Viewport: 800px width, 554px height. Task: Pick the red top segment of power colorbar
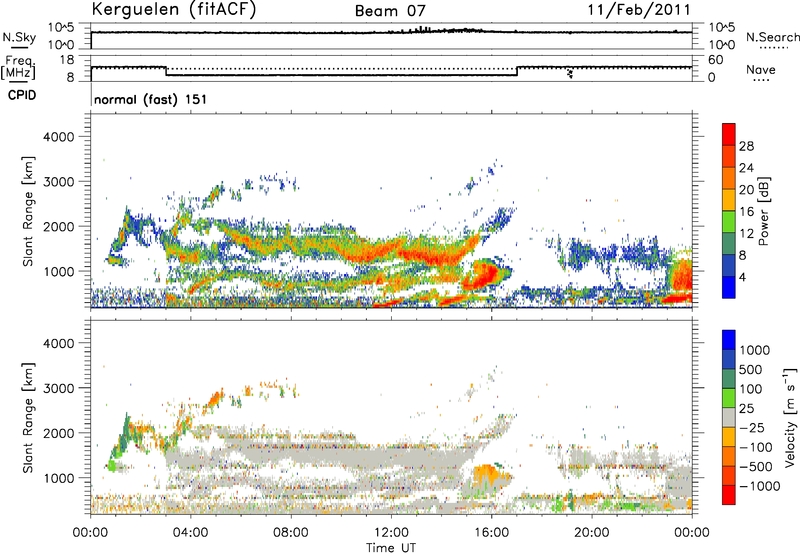point(729,134)
